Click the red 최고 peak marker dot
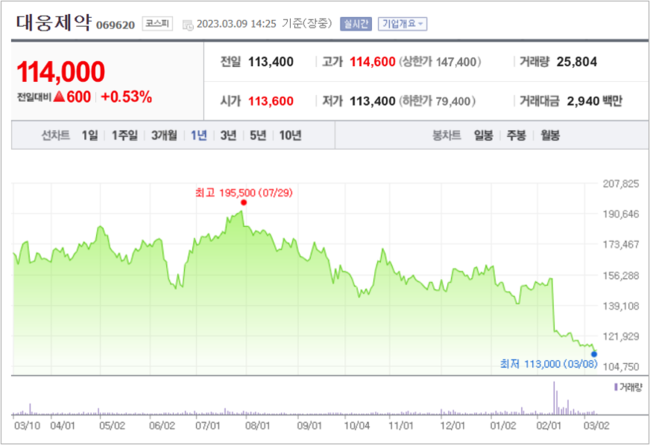This screenshot has height=445, width=650. 243,202
